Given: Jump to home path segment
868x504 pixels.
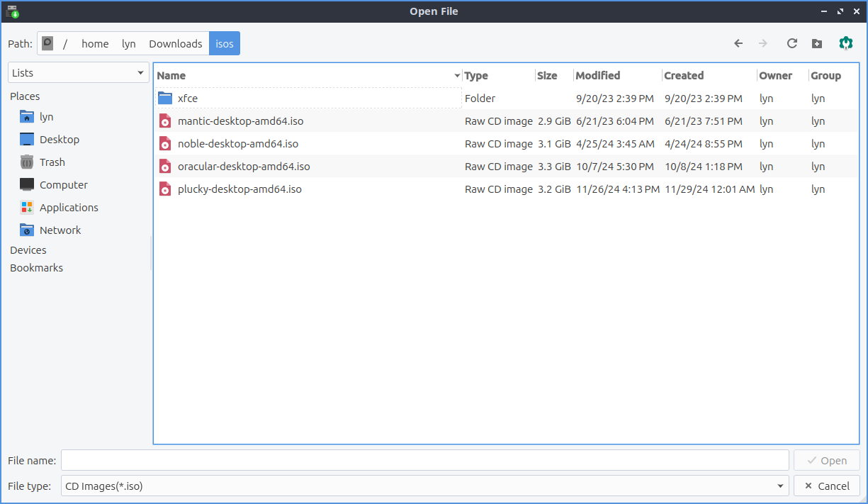Looking at the screenshot, I should click(x=95, y=43).
